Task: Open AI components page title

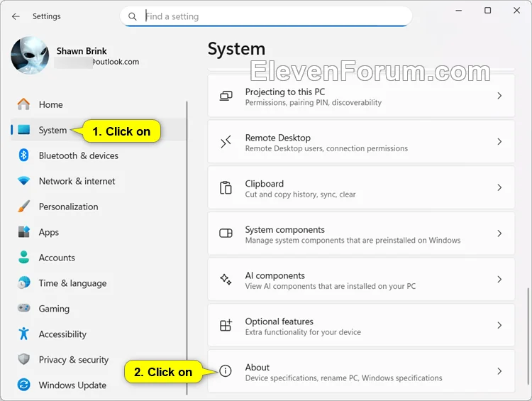Action: 275,275
